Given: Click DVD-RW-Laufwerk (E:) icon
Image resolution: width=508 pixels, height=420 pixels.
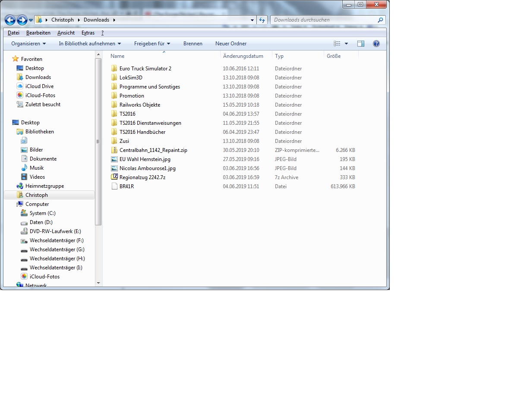Looking at the screenshot, I should [24, 231].
